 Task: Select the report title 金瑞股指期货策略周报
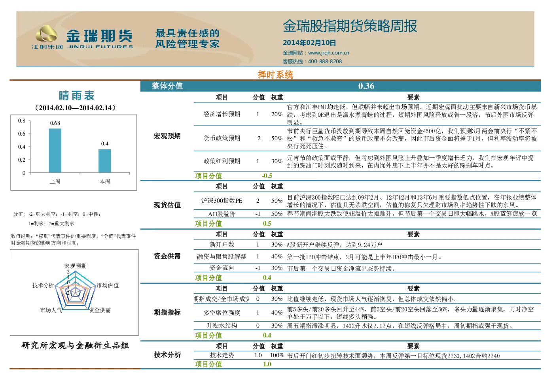350,26
